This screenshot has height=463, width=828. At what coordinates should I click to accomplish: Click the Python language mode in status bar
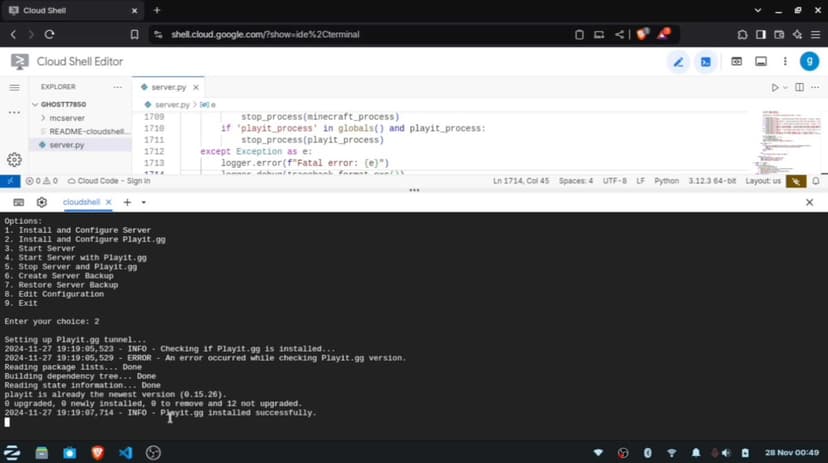click(x=666, y=181)
